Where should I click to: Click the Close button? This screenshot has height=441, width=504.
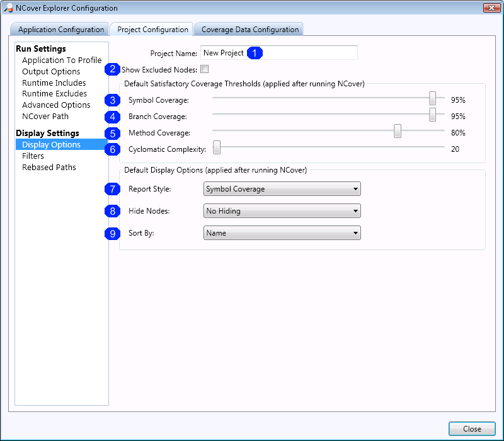(x=472, y=429)
